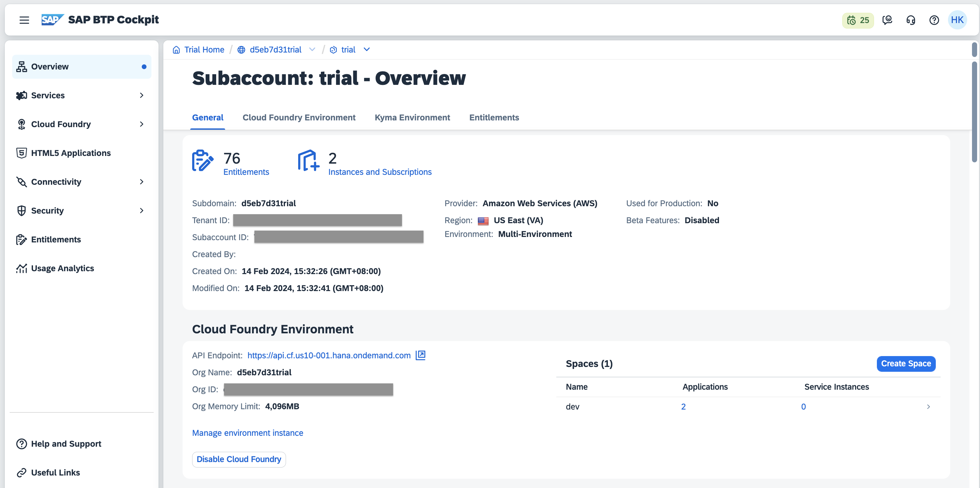Expand the Services sidebar section

(142, 95)
